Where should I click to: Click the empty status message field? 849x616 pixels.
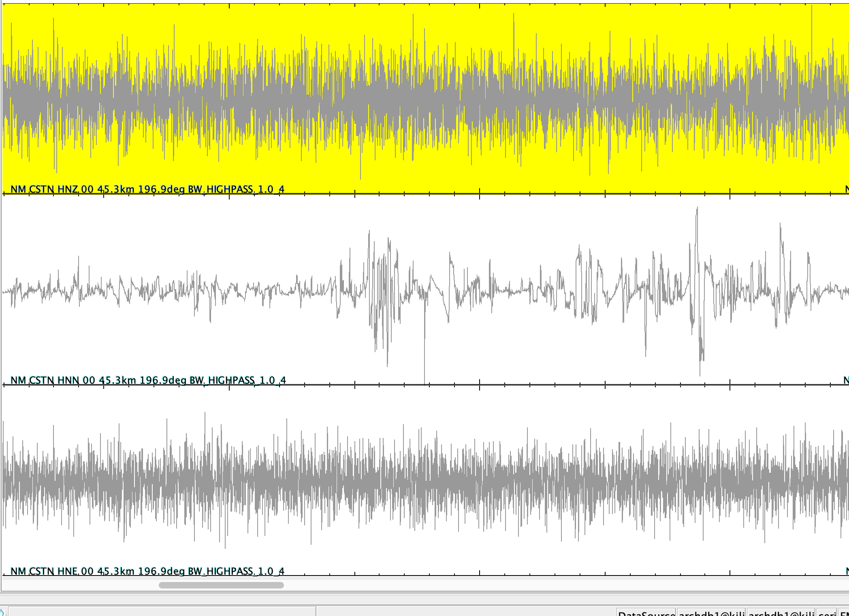point(162,612)
